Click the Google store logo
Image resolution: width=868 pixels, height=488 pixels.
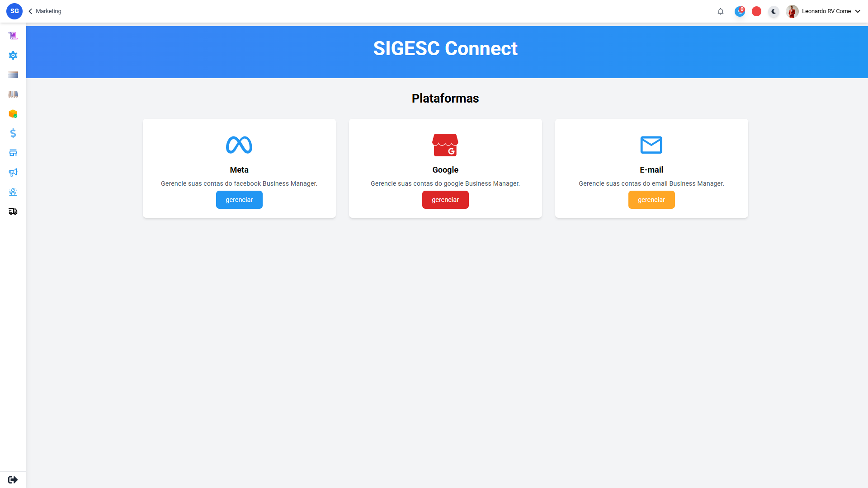445,145
